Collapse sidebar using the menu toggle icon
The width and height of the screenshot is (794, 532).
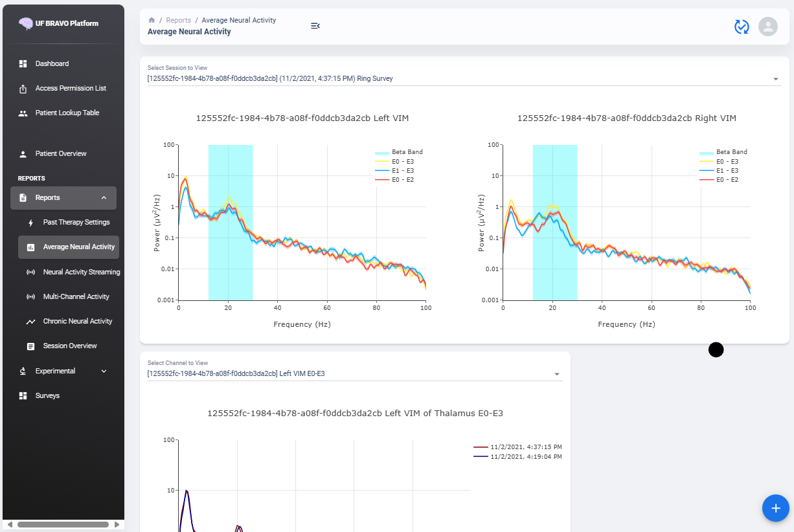[x=315, y=26]
